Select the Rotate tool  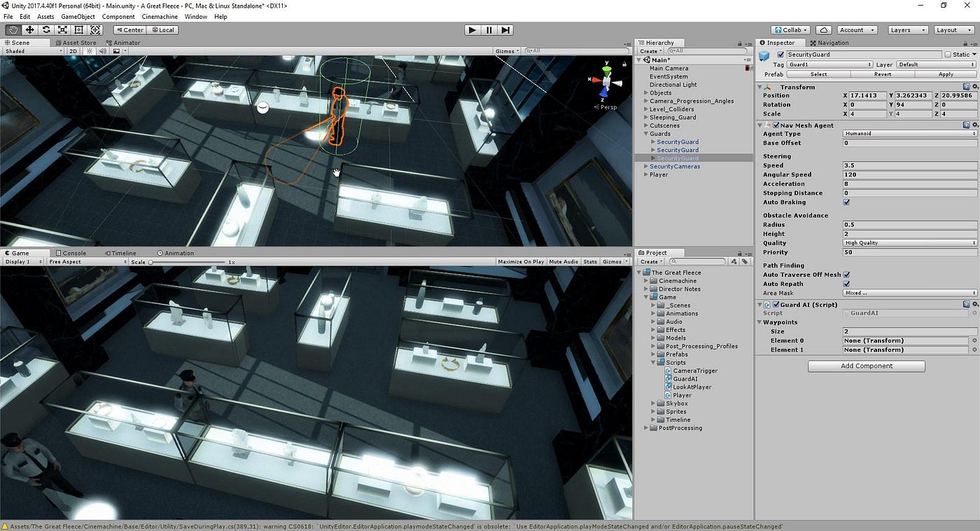pyautogui.click(x=46, y=29)
